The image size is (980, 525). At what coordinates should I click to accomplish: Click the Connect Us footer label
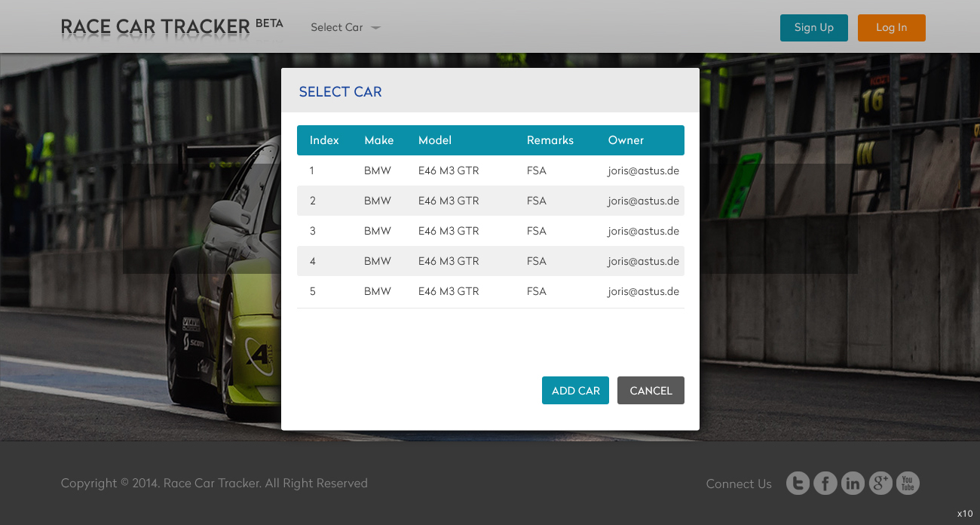pos(739,484)
